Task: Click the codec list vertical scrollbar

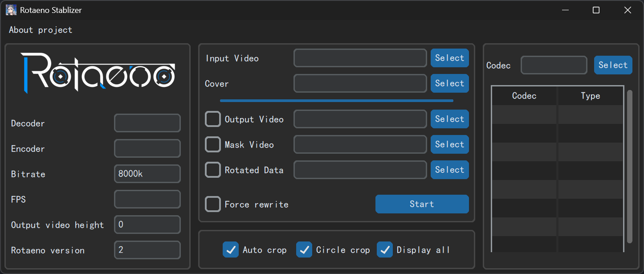Action: point(630,167)
